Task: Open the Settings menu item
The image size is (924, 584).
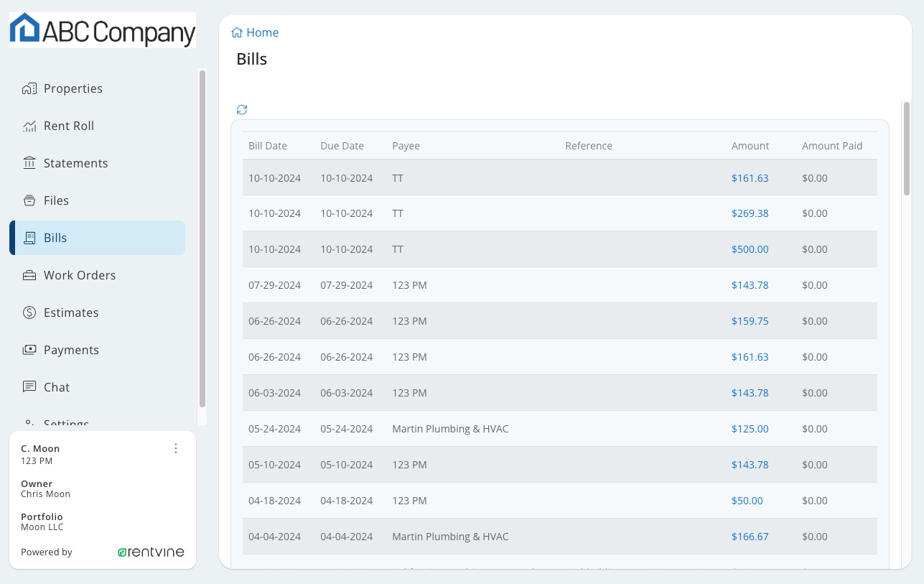Action: pos(66,422)
